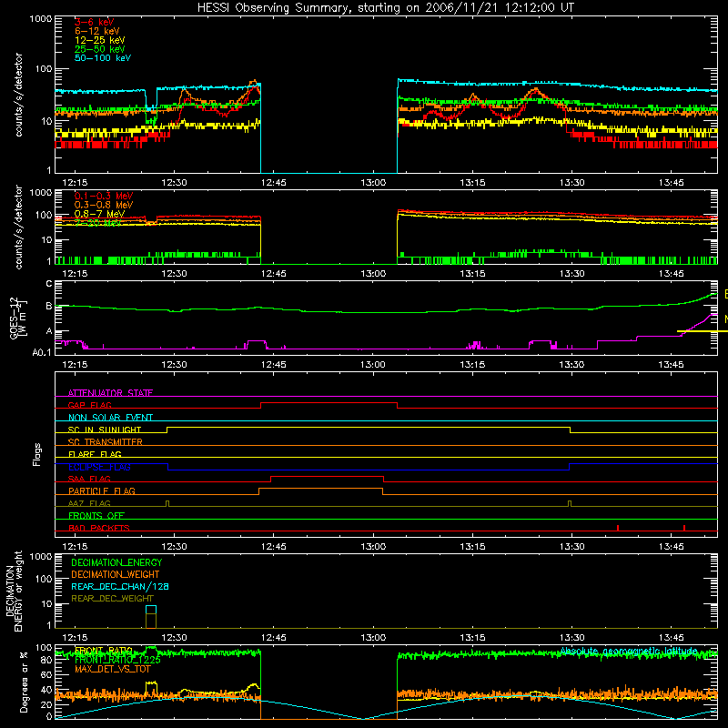This screenshot has height=728, width=728.
Task: Click the "0.1-0.3 MeV" legend entry
Action: [x=104, y=196]
